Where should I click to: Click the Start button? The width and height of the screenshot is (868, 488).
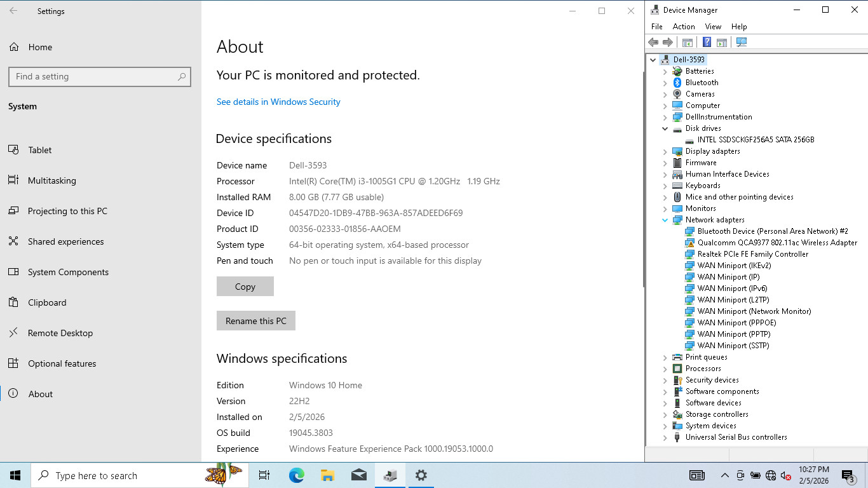coord(15,475)
